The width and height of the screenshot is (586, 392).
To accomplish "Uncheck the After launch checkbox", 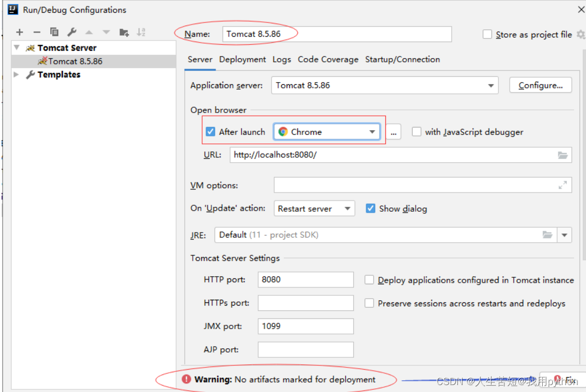I will click(210, 132).
